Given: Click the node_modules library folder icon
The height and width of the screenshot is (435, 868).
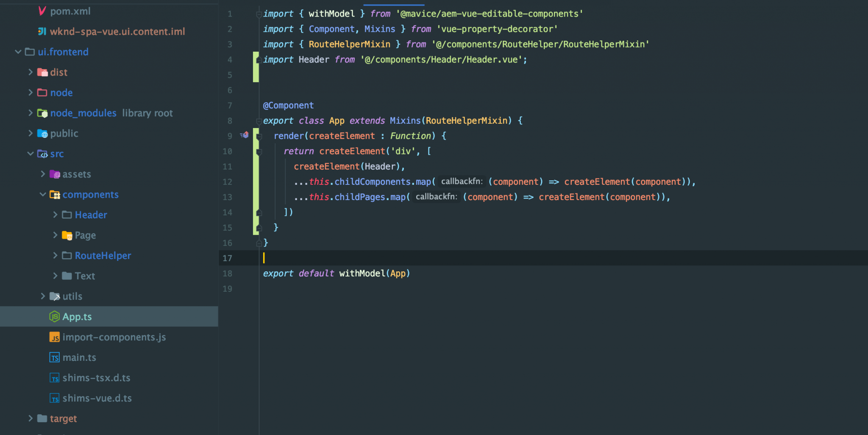Looking at the screenshot, I should click(42, 113).
